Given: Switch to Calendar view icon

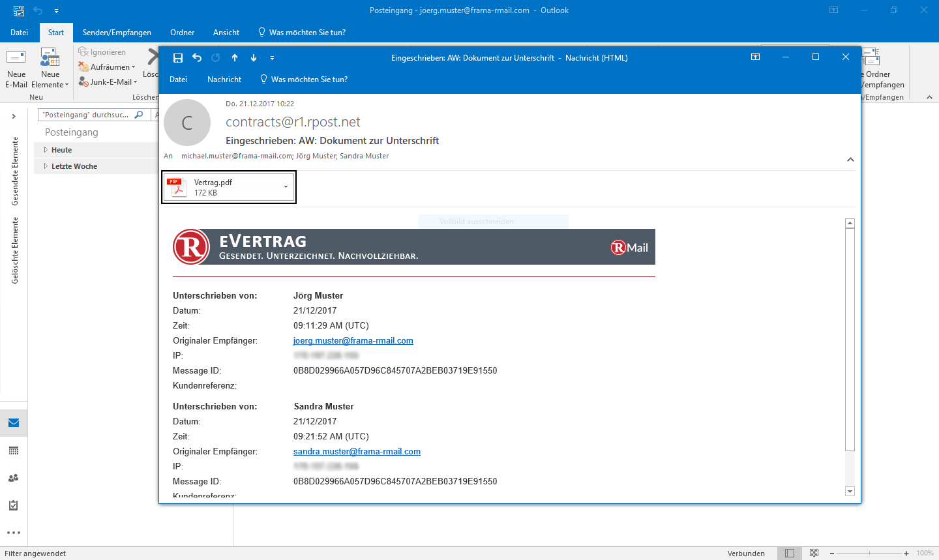Looking at the screenshot, I should 14,450.
